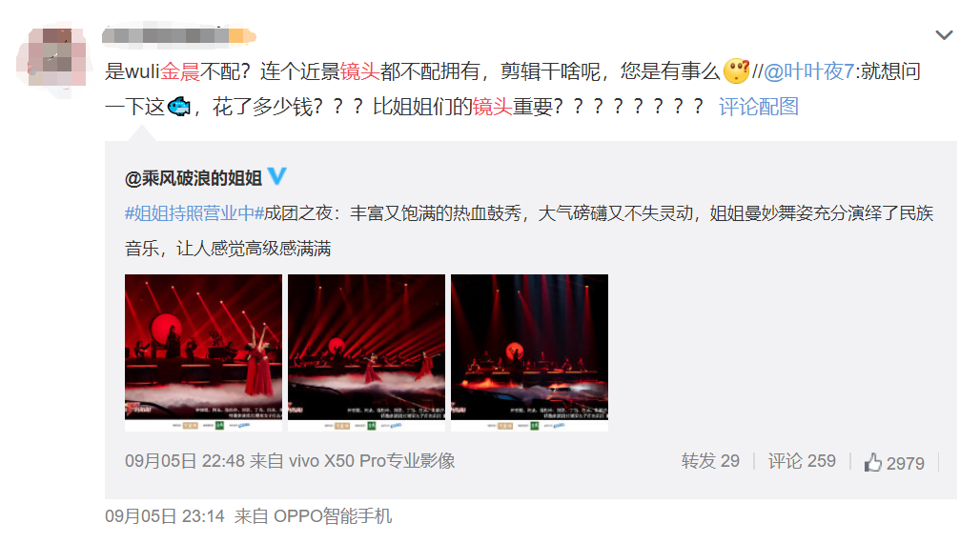The height and width of the screenshot is (543, 980).
Task: Click the vivo X50 Pro专业影像 source
Action: click(372, 461)
